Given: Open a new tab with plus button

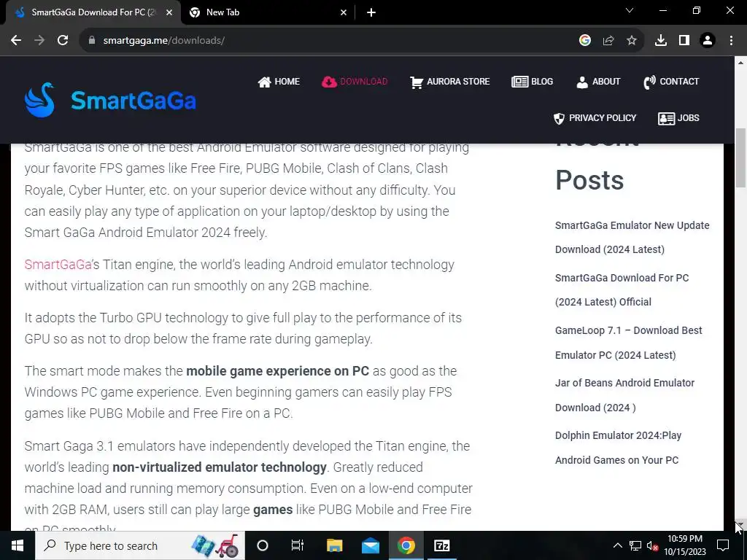Looking at the screenshot, I should pos(371,12).
